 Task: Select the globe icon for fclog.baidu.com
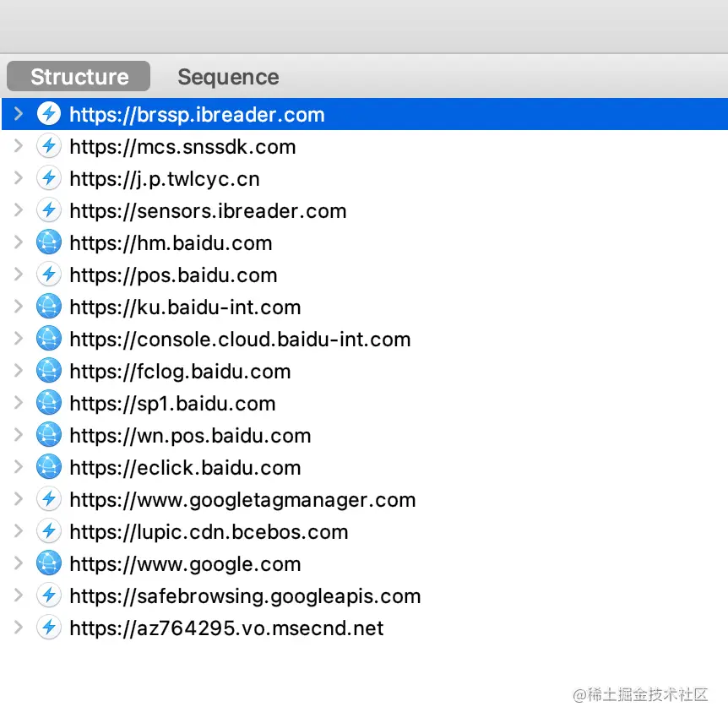coord(48,371)
